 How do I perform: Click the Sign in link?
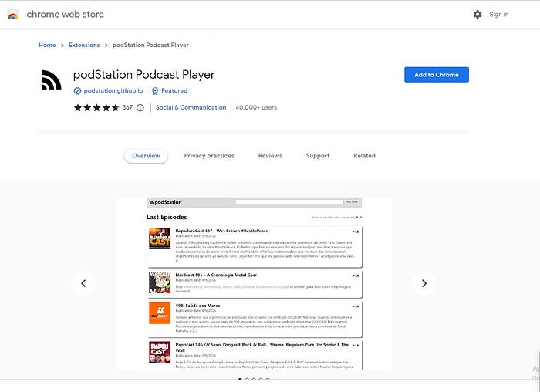click(x=498, y=15)
